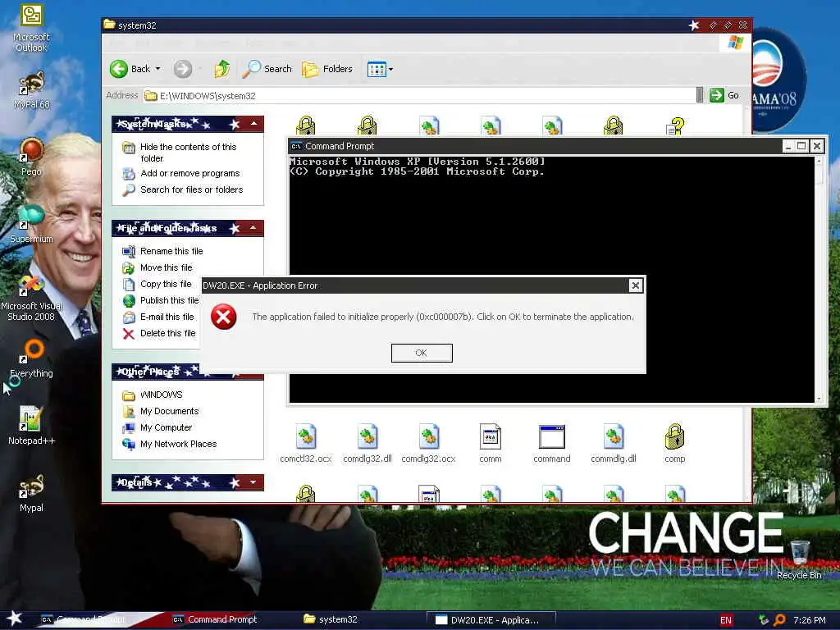
Task: Click the star Start button on taskbar
Action: (x=14, y=619)
